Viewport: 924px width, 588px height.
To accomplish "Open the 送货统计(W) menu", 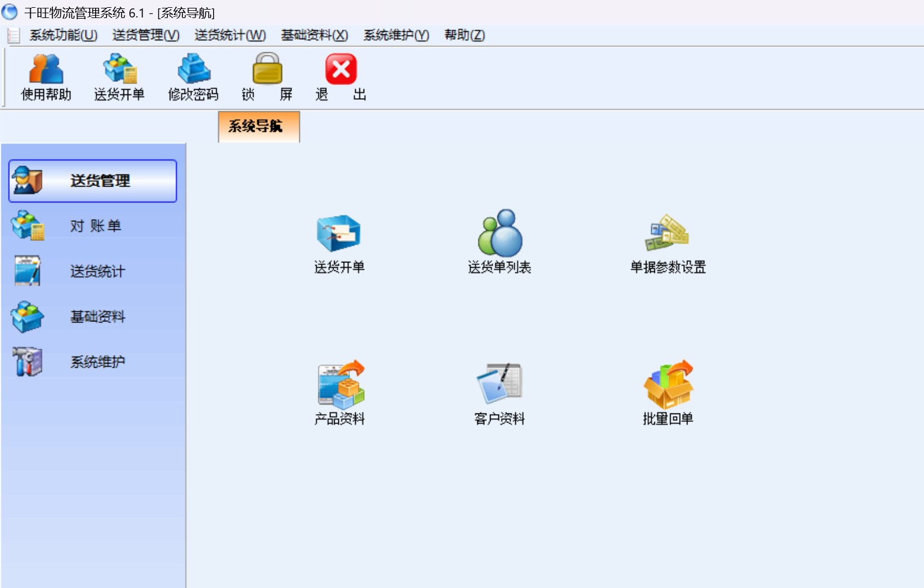I will coord(230,36).
